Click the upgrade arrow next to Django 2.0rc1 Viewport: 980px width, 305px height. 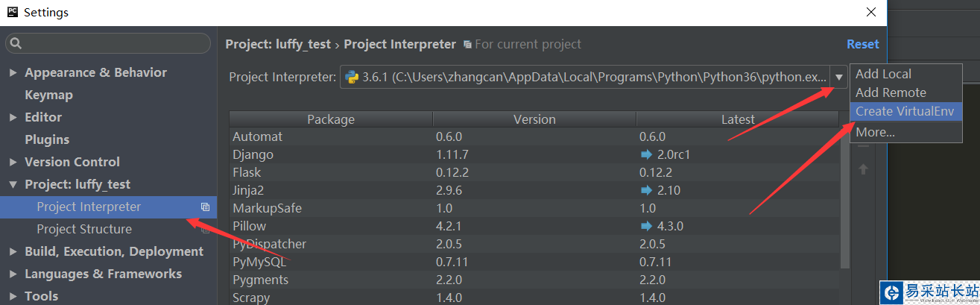646,154
